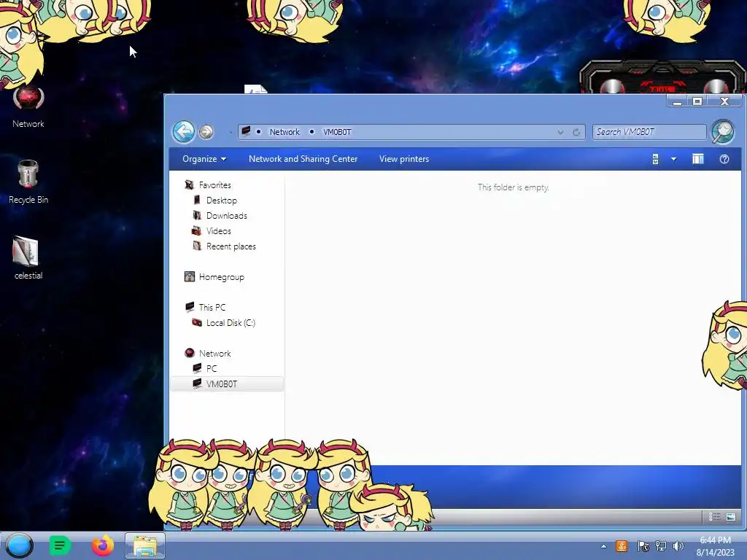
Task: Select the Network desktop icon
Action: pos(28,108)
